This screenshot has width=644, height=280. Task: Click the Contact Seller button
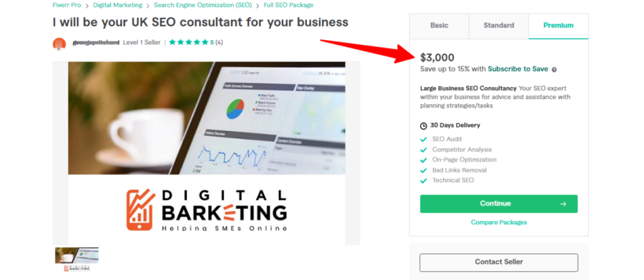click(x=498, y=262)
